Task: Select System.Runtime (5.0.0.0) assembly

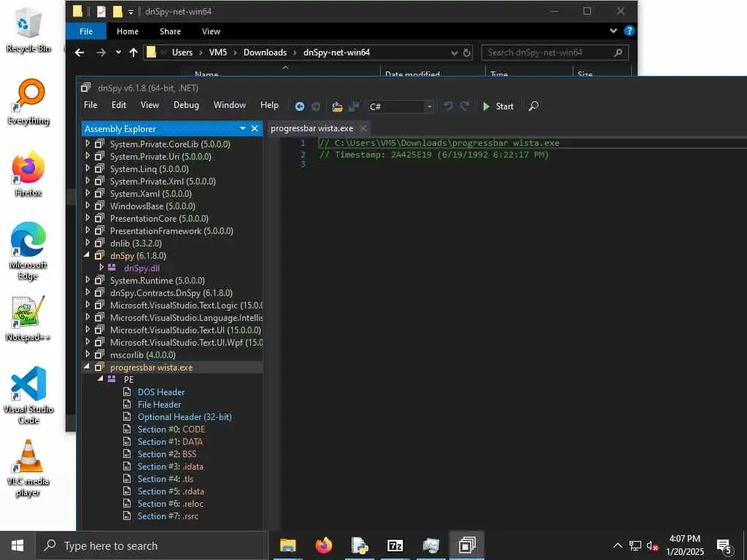Action: 158,281
